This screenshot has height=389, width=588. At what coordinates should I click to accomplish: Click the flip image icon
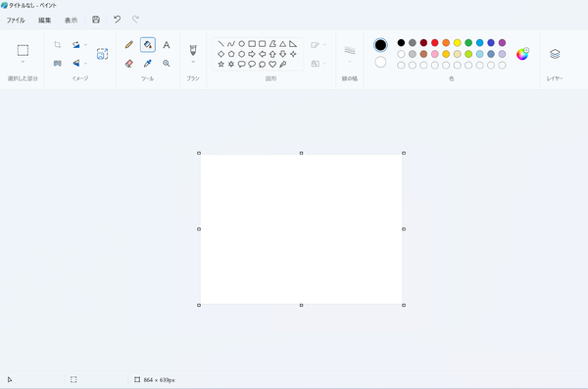point(76,63)
